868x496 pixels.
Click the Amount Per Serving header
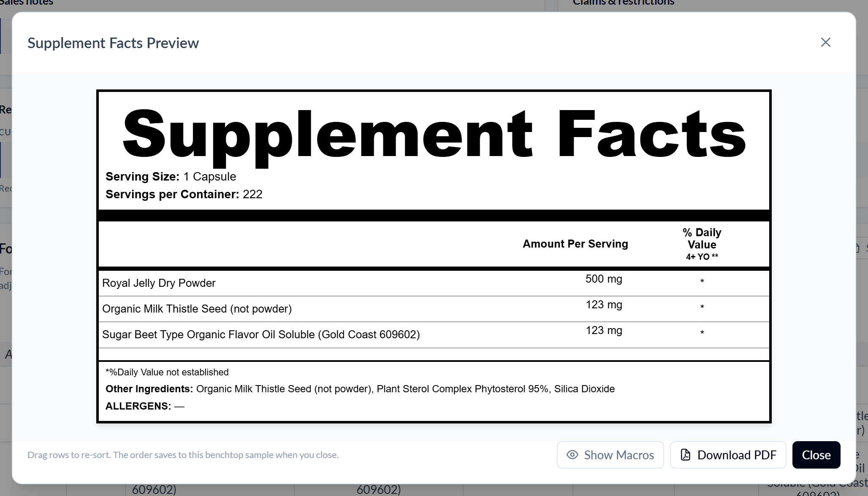[x=575, y=244]
